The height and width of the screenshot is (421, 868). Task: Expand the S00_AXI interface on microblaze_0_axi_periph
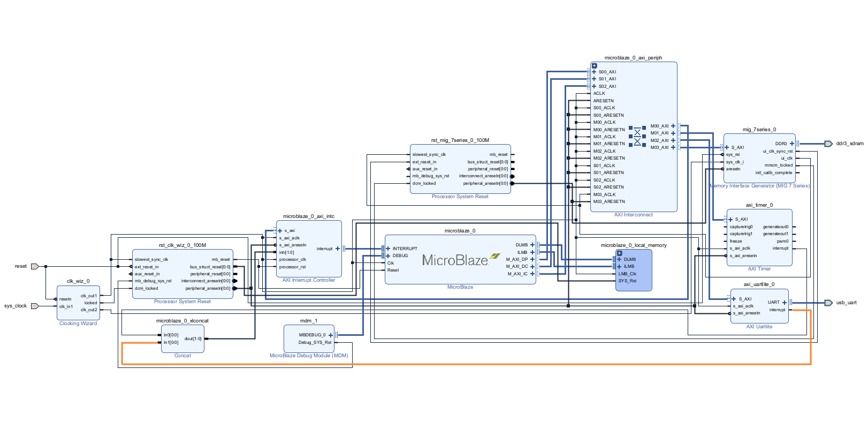[594, 72]
